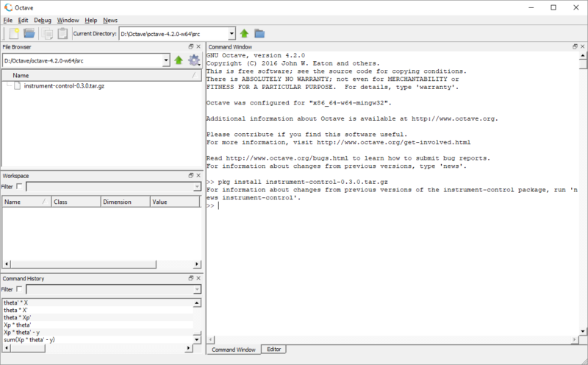This screenshot has height=365, width=588.
Task: Open File Browser settings gear menu
Action: click(x=194, y=60)
